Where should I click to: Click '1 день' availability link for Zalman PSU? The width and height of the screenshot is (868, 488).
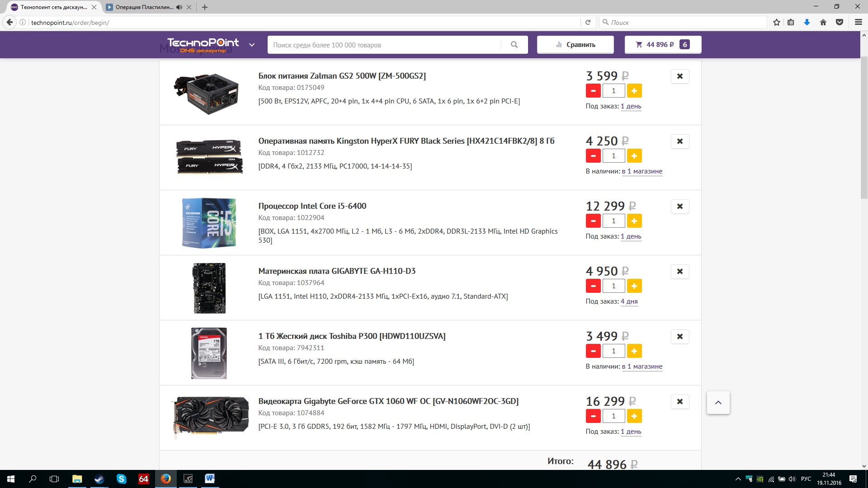[x=631, y=106]
